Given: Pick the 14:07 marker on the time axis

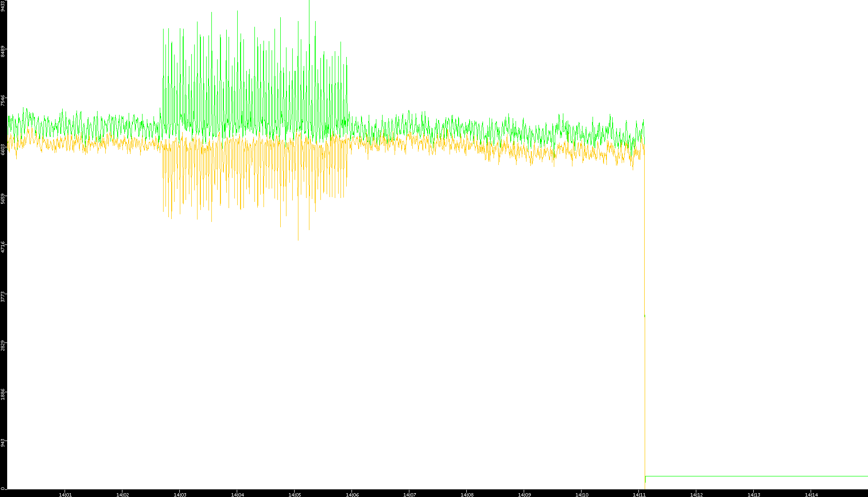Looking at the screenshot, I should point(409,495).
